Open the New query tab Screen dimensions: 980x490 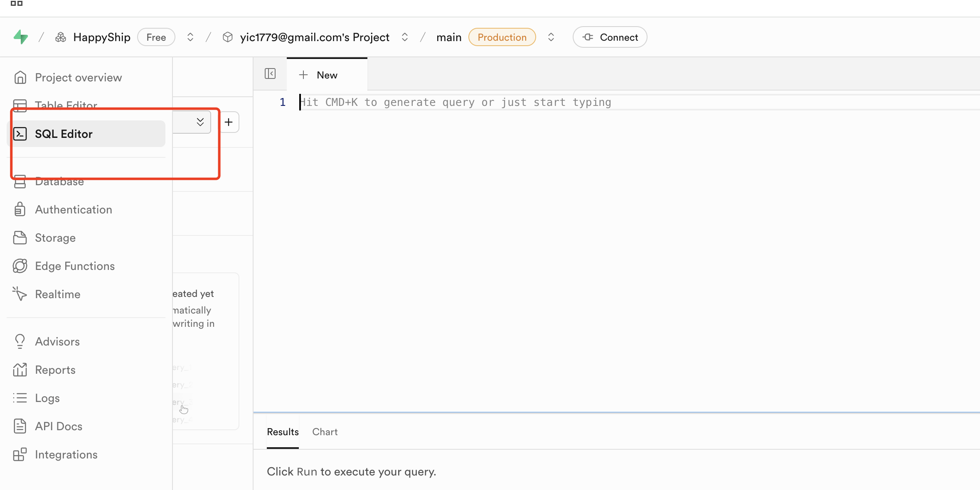(x=327, y=75)
